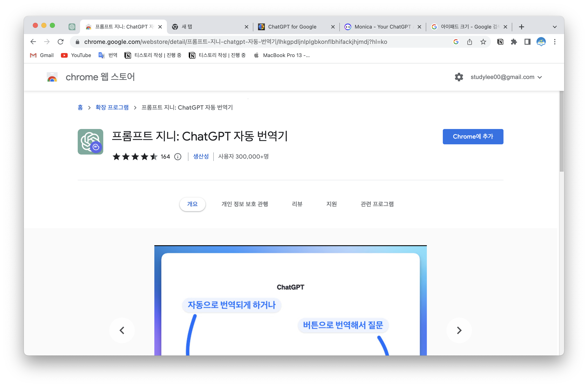Click the page's vertical scrollbar thumb

click(562, 131)
